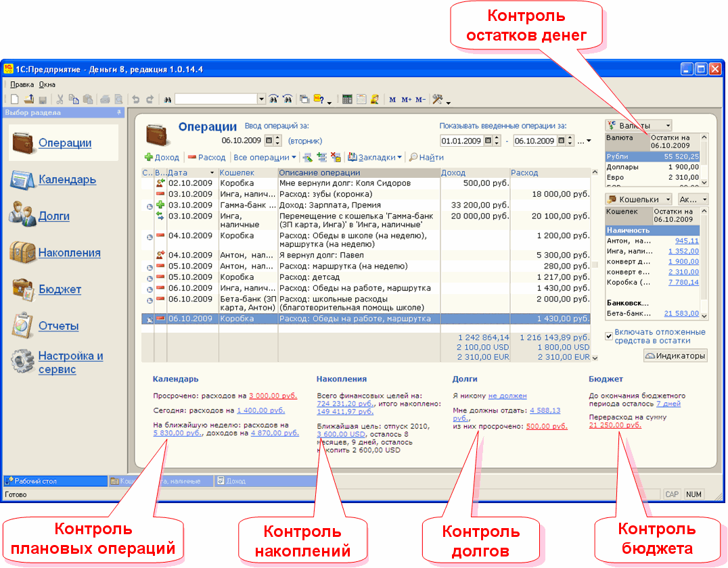This screenshot has width=728, height=568.
Task: Click the wallets list scroll down arrow
Action: click(x=704, y=316)
